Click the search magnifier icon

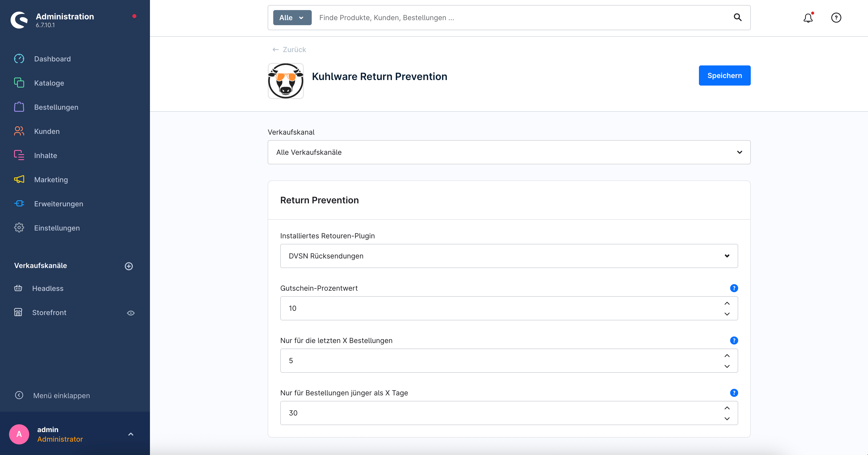click(x=738, y=18)
